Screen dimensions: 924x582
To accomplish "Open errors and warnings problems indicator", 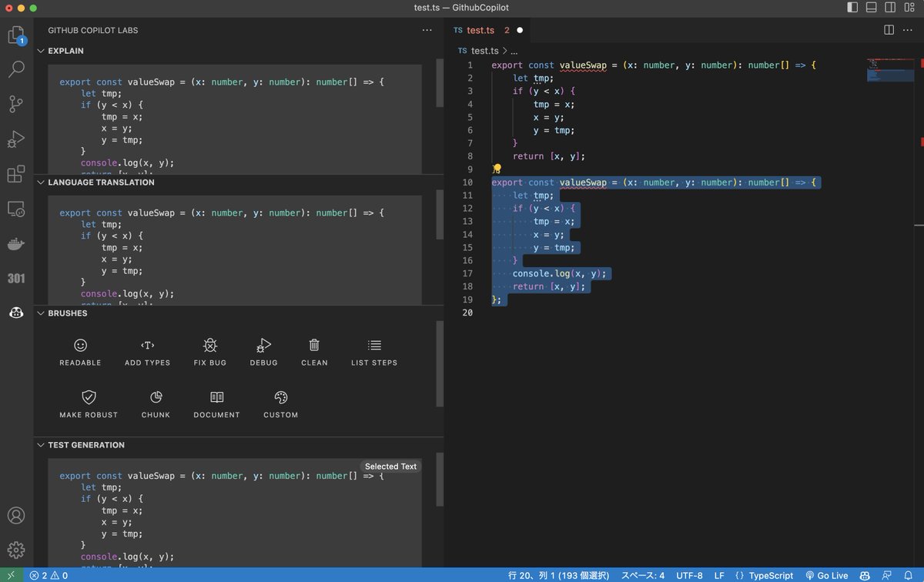I will point(49,575).
